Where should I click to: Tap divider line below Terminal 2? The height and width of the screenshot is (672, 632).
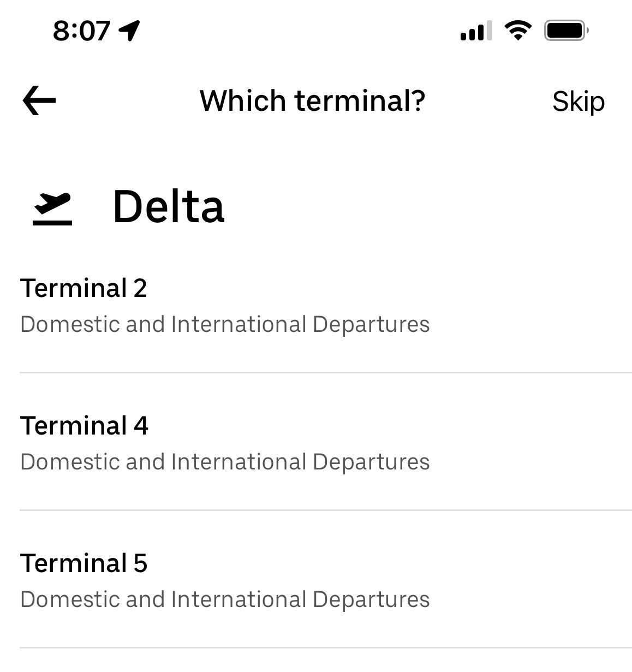[325, 373]
